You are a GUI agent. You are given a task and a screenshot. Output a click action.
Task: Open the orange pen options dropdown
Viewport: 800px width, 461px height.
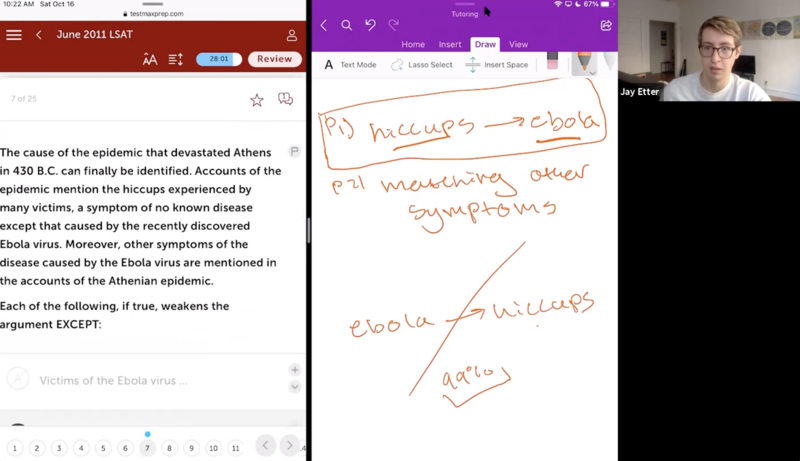[592, 73]
